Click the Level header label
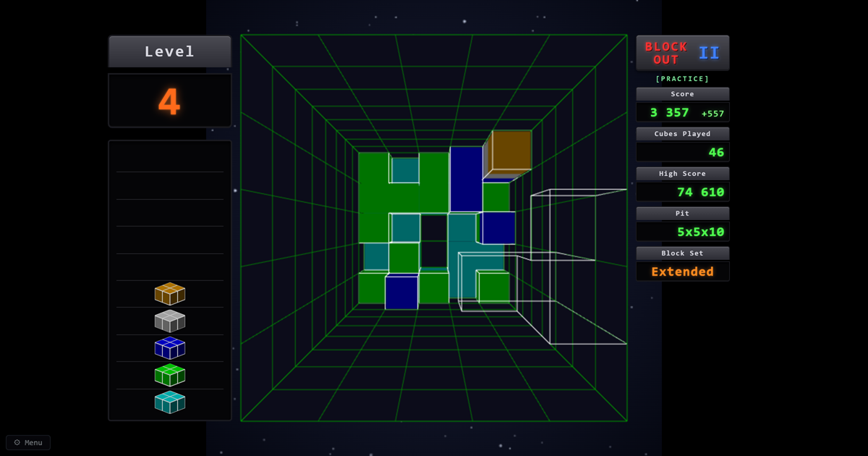Image resolution: width=868 pixels, height=456 pixels. tap(170, 51)
